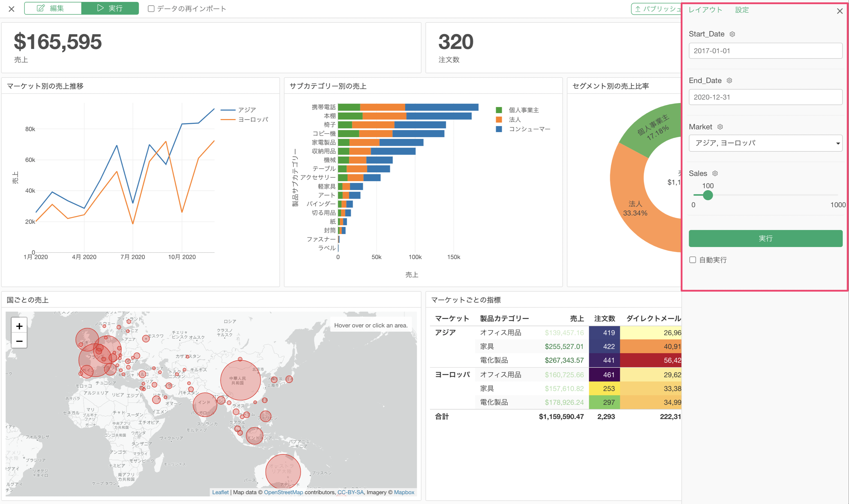Viewport: 849px width, 504px height.
Task: Click the マーケットごとの指標 table title
Action: (466, 300)
